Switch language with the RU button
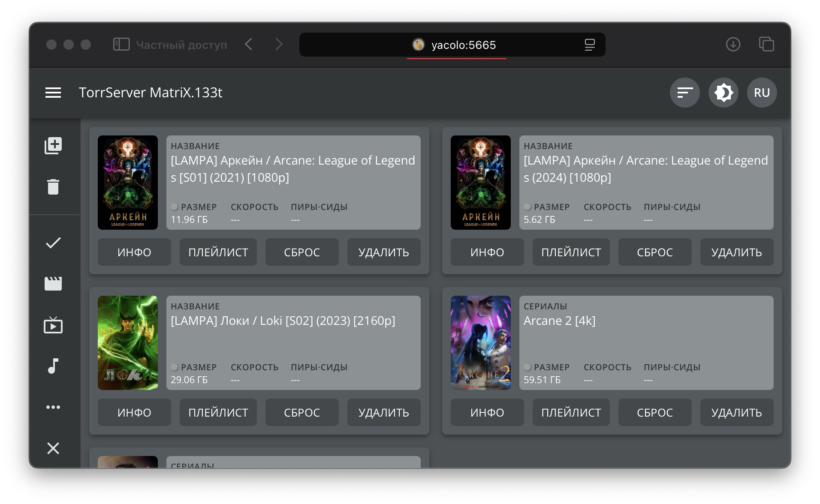The width and height of the screenshot is (820, 504). [762, 93]
